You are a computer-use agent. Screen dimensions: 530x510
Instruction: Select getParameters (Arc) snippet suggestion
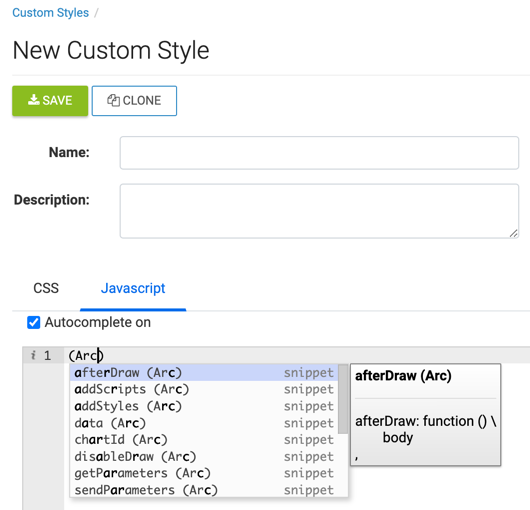point(204,473)
